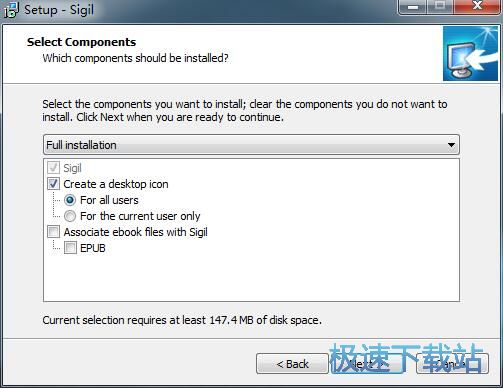This screenshot has width=503, height=388.
Task: Click the Create a desktop icon label
Action: click(116, 184)
